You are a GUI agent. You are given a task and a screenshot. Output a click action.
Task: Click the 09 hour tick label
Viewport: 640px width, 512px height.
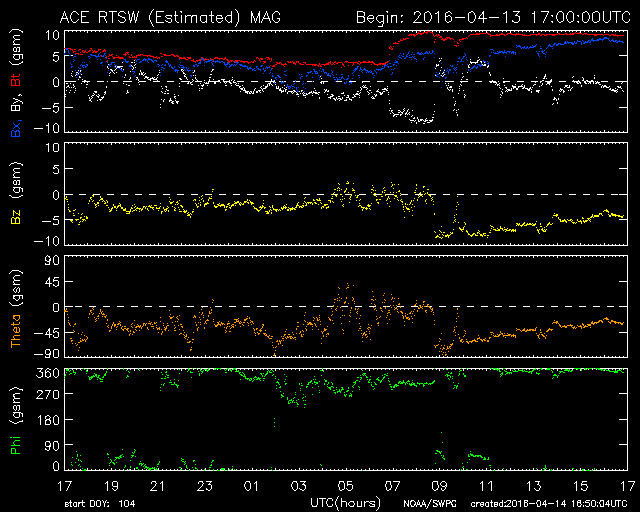437,485
